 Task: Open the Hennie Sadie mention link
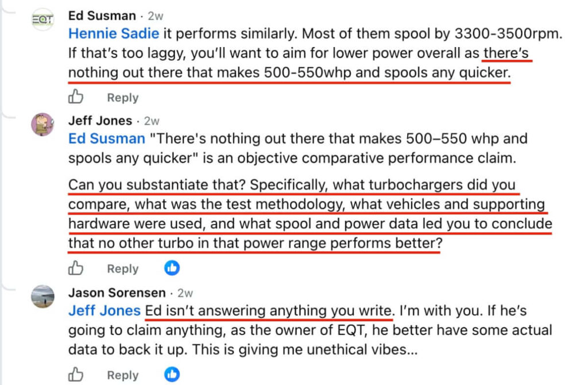click(x=114, y=34)
